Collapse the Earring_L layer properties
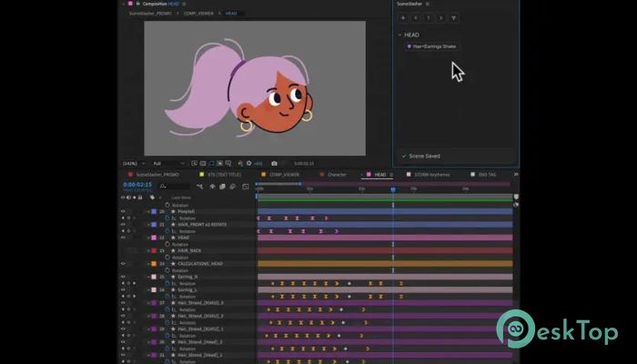This screenshot has width=637, height=364. [148, 289]
